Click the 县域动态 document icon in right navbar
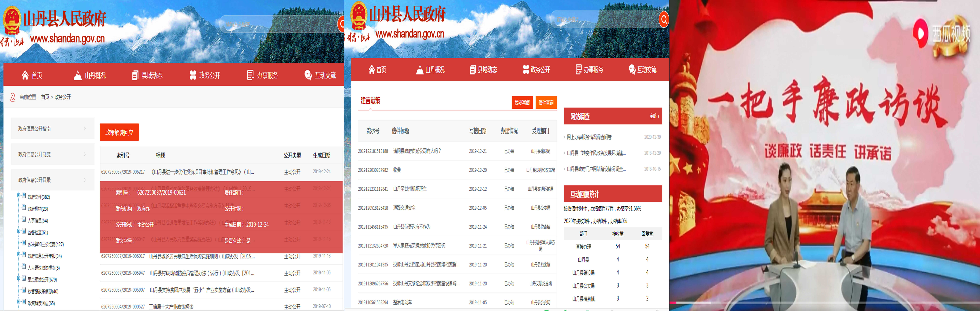This screenshot has width=980, height=311. (x=473, y=70)
